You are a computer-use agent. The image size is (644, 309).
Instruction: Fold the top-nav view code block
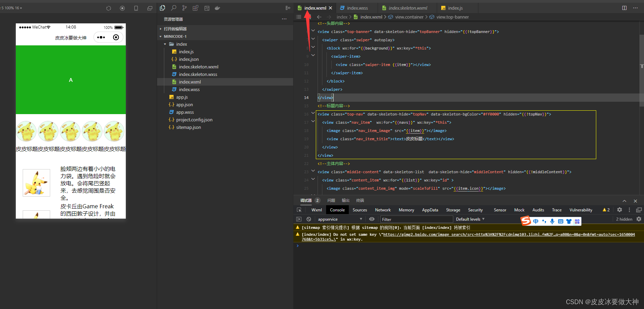(313, 113)
